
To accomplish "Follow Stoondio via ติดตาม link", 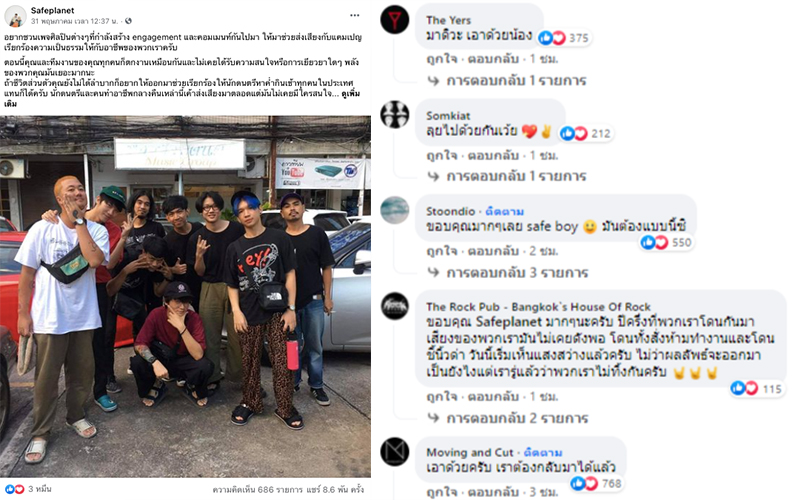I will [x=505, y=211].
